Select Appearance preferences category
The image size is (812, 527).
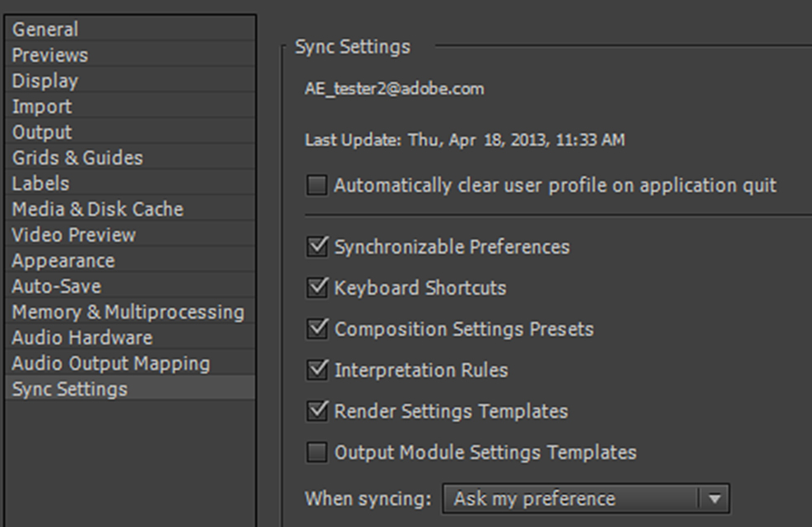[131, 261]
